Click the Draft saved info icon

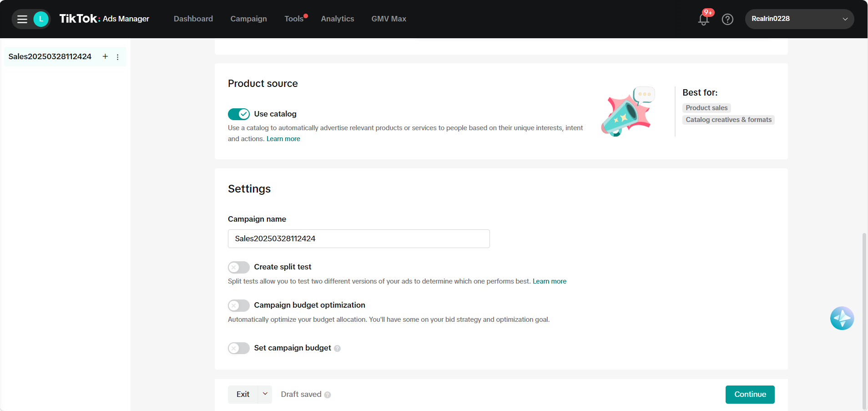(328, 395)
